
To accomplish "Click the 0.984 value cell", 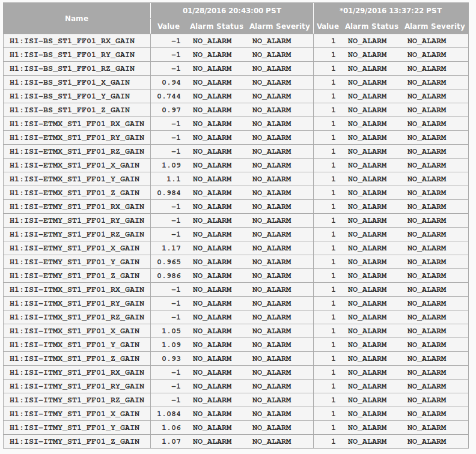I will 169,193.
